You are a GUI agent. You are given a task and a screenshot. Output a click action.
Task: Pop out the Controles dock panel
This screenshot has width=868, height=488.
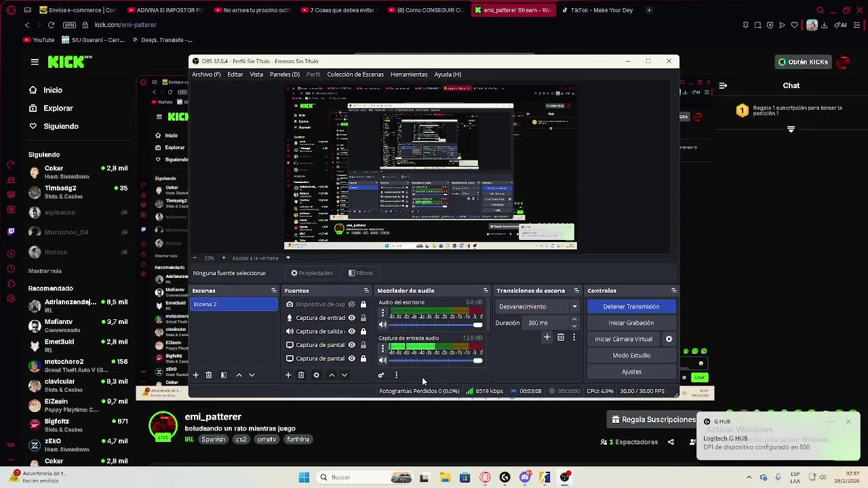tap(673, 291)
